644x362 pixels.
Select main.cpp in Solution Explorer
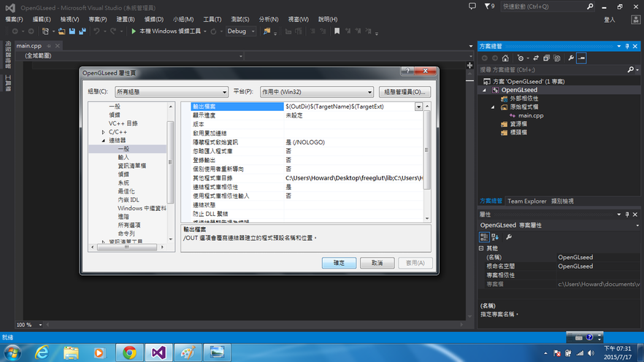[531, 116]
